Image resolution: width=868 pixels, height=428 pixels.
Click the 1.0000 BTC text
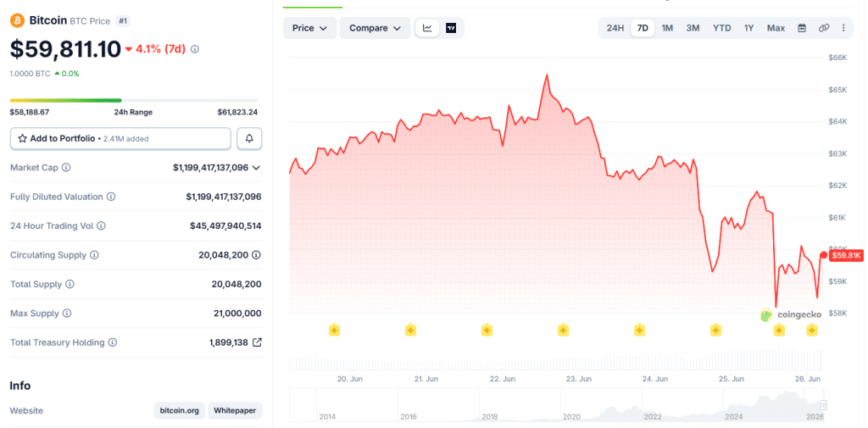click(x=30, y=73)
